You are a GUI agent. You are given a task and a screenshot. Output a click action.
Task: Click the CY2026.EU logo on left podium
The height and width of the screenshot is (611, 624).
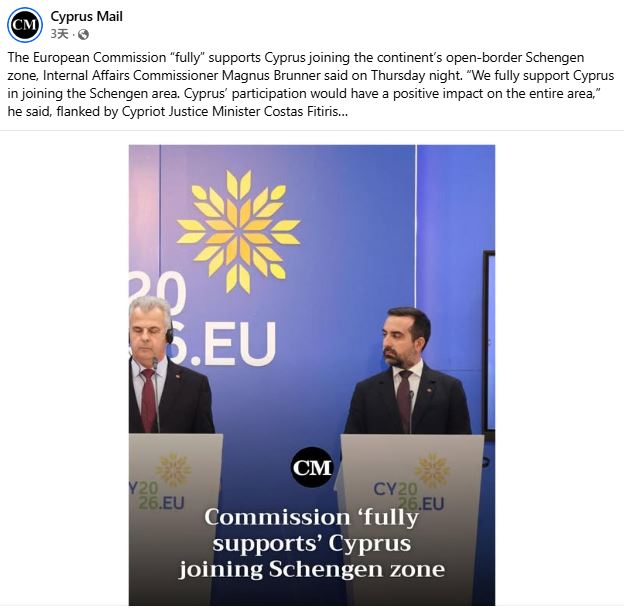click(160, 482)
